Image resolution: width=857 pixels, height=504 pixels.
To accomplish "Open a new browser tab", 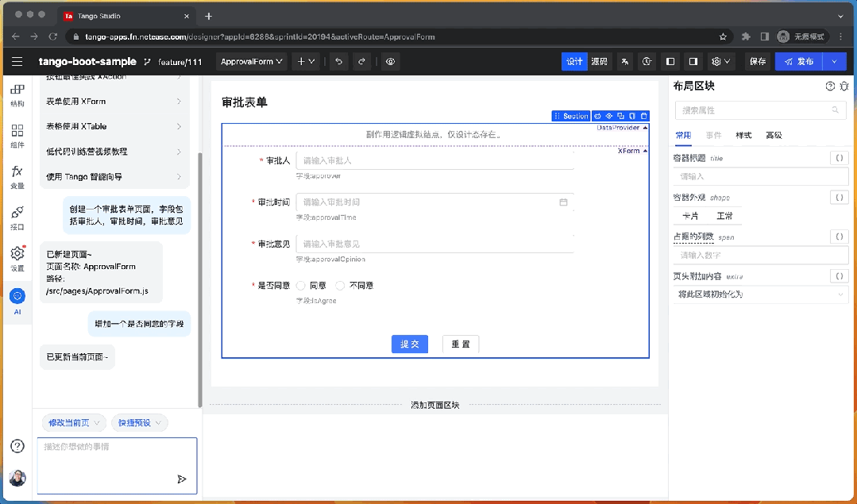I will [x=208, y=17].
